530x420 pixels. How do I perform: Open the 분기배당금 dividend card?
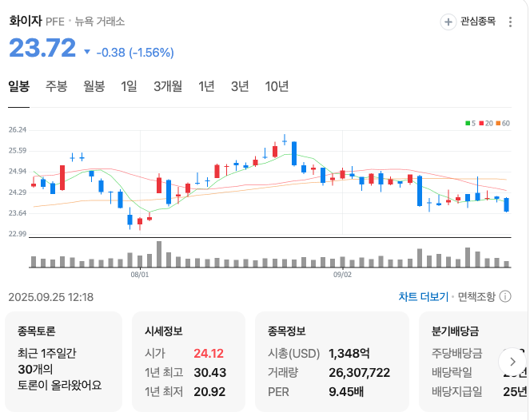pos(473,362)
